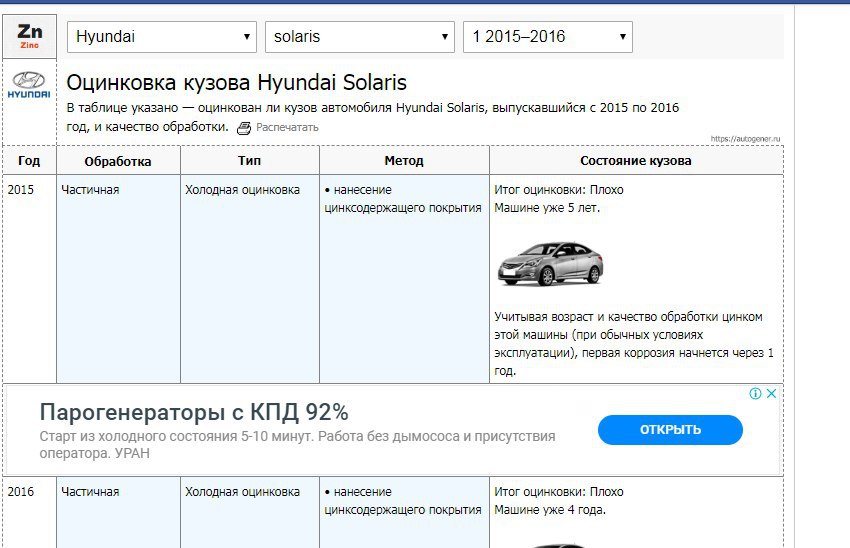
Task: Click the intro sentence starting 'В таблице указано'
Action: point(373,117)
